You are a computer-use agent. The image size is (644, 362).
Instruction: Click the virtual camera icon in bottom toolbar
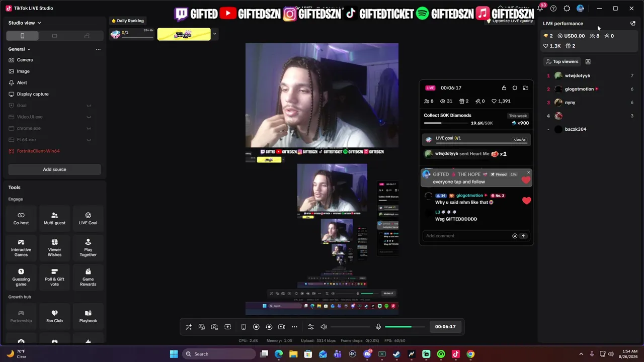[x=282, y=327]
